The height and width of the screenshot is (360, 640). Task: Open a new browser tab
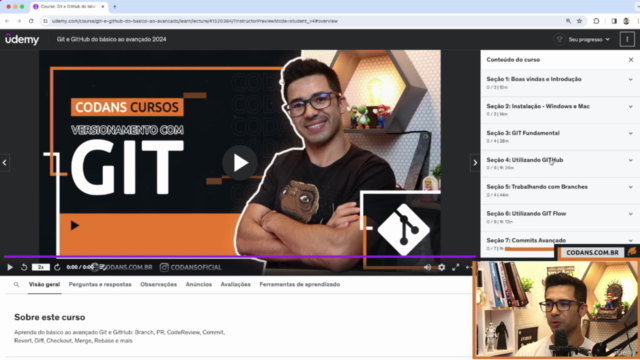[115, 7]
